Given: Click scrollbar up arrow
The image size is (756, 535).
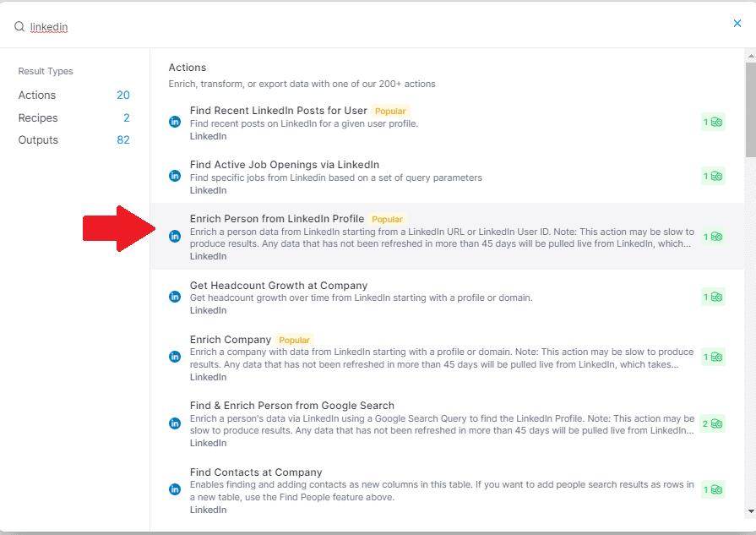Looking at the screenshot, I should pos(751,56).
